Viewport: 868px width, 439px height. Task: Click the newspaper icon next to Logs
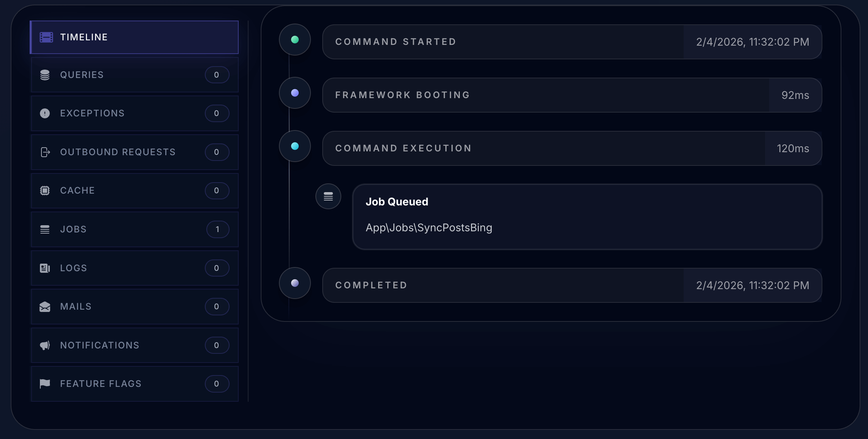[x=45, y=268]
